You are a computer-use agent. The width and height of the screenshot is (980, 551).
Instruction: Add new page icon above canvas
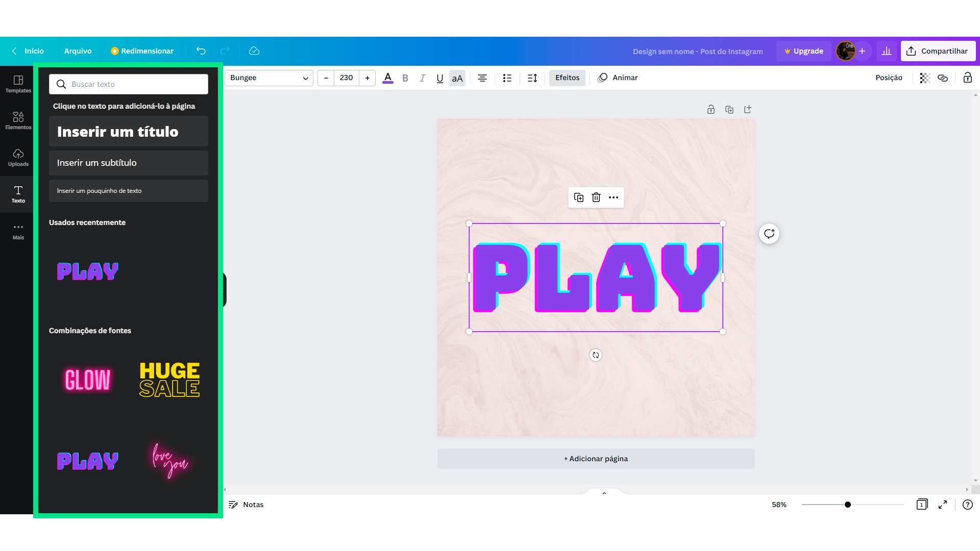pos(748,109)
